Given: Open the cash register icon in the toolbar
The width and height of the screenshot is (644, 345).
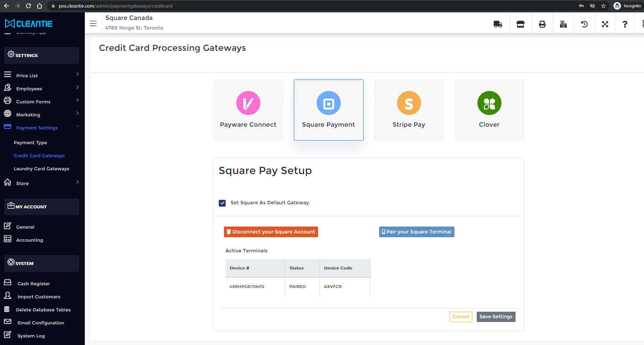Looking at the screenshot, I should point(563,23).
